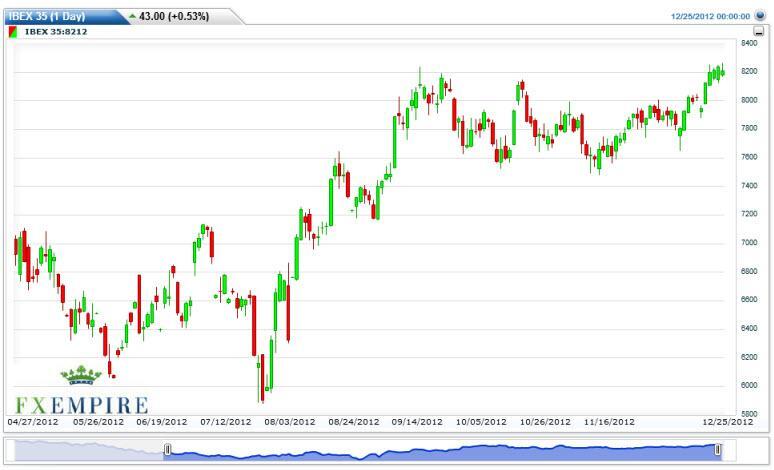
Task: Click the 04/27/2012 date axis label
Action: [x=32, y=423]
